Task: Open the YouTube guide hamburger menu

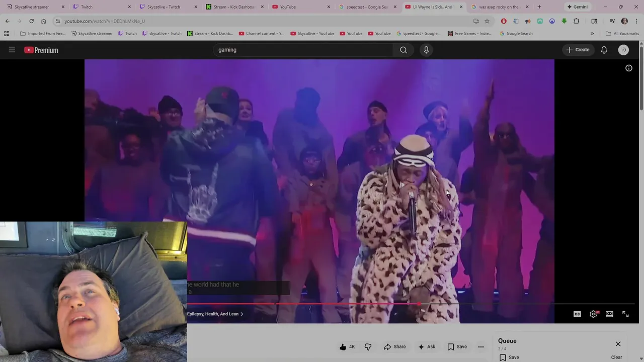Action: (12, 50)
